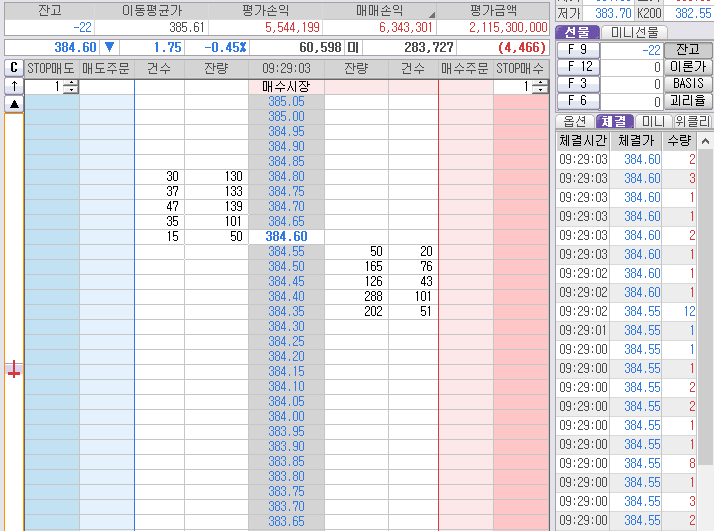Click the volume value 60,598
Screen dimensions: 714x531
[320, 47]
